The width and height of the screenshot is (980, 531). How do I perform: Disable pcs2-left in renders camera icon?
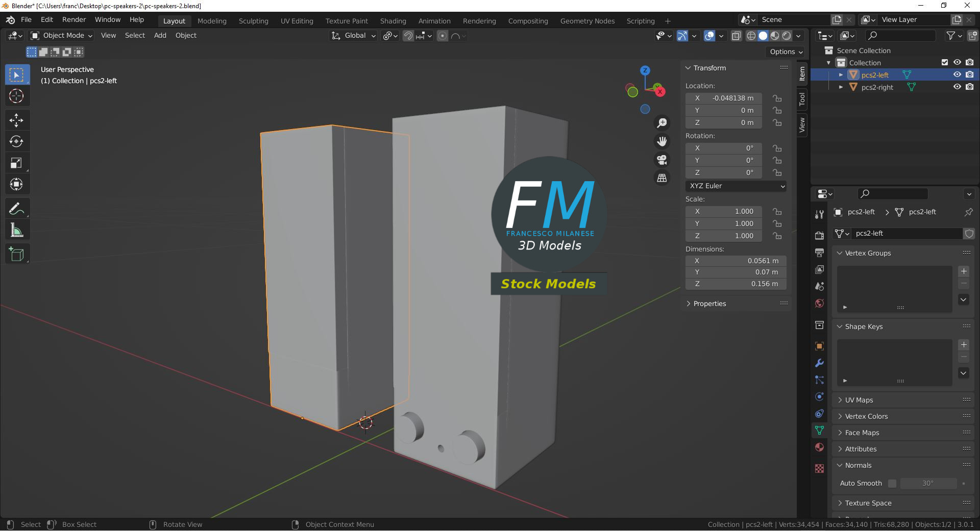pyautogui.click(x=969, y=74)
